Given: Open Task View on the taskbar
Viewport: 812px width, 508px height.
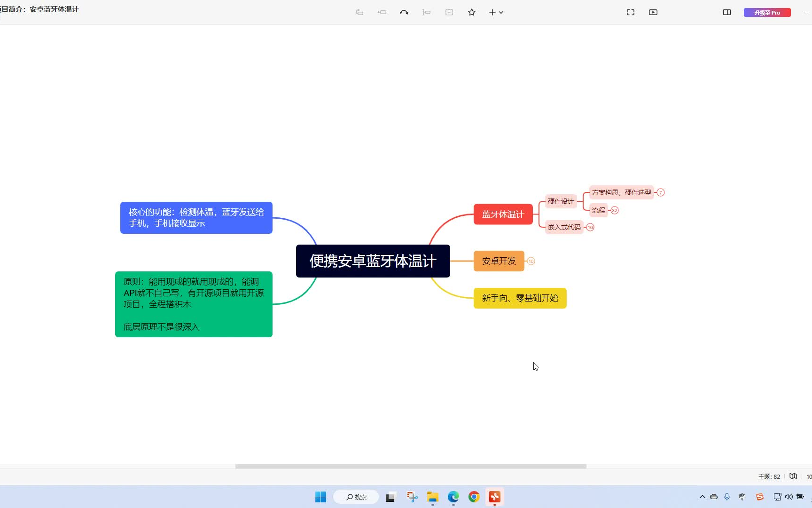Looking at the screenshot, I should click(391, 497).
